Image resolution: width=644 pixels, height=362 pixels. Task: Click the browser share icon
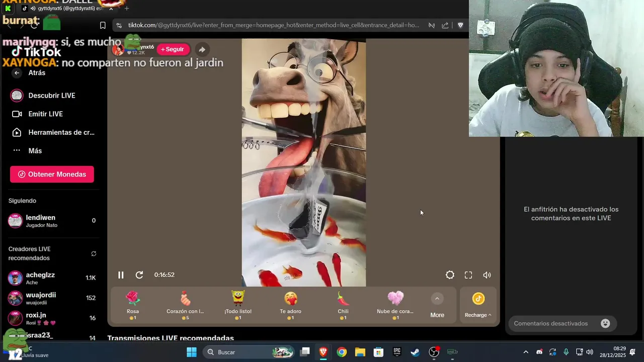click(x=445, y=25)
